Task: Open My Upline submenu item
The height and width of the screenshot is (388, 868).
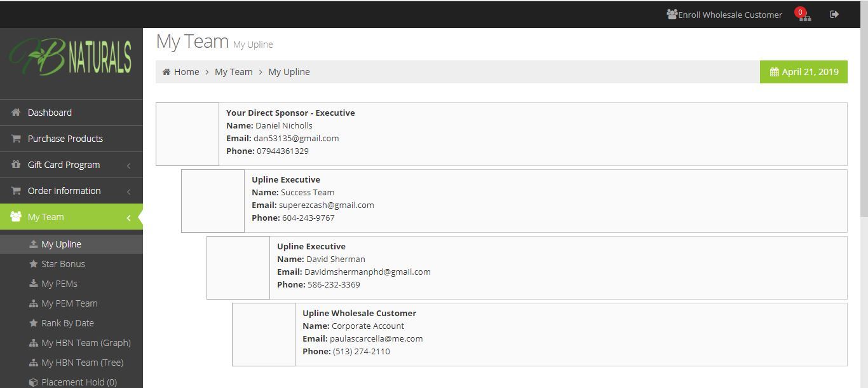Action: [71, 244]
